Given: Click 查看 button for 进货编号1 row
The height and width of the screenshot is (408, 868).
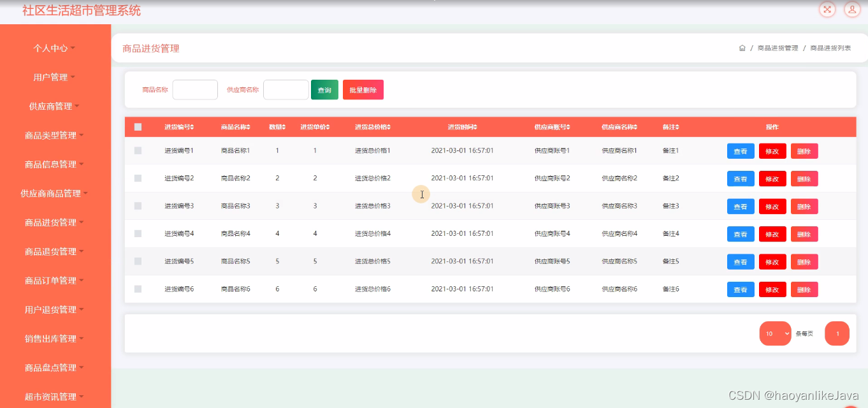Looking at the screenshot, I should click(x=741, y=151).
